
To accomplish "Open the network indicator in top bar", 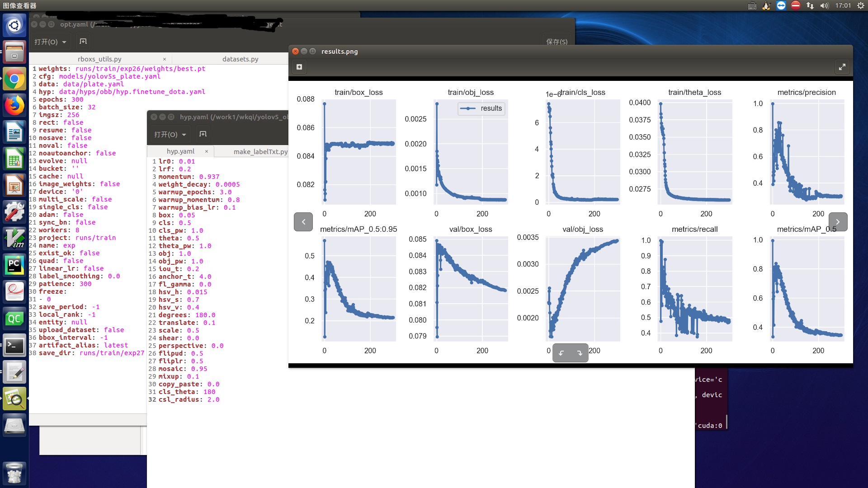I will pyautogui.click(x=810, y=5).
